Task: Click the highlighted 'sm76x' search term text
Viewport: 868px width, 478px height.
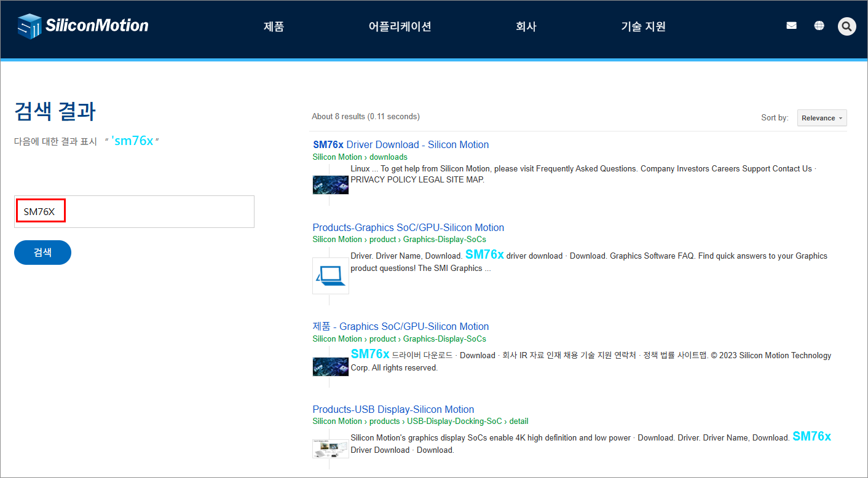Action: 133,140
